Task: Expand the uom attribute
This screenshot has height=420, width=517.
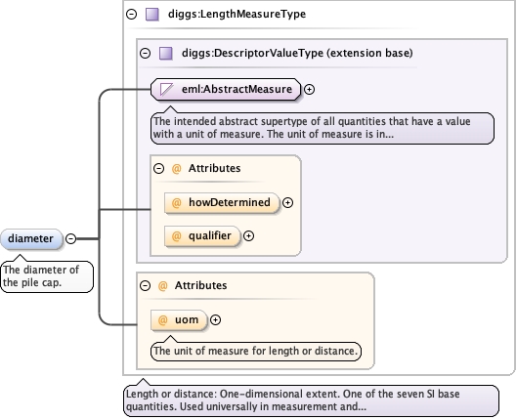Action: [215, 319]
